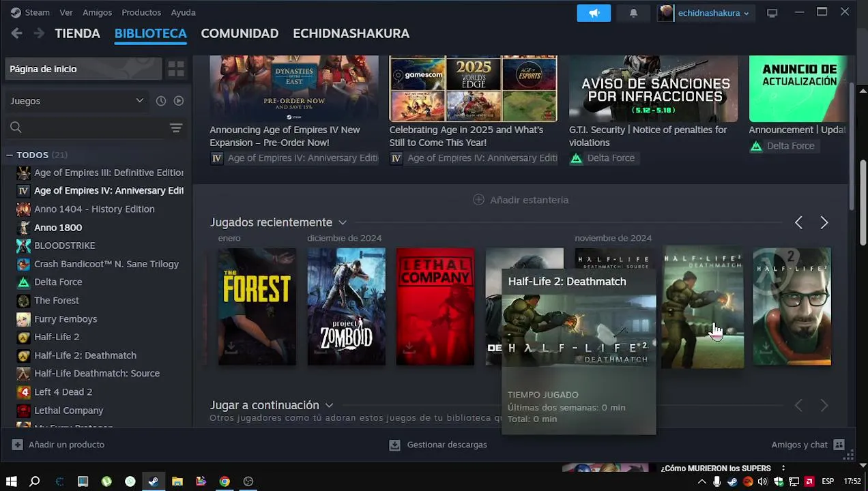Toggle the ready-to-play filter icon
Viewport: 868px width, 491px height.
pos(179,101)
